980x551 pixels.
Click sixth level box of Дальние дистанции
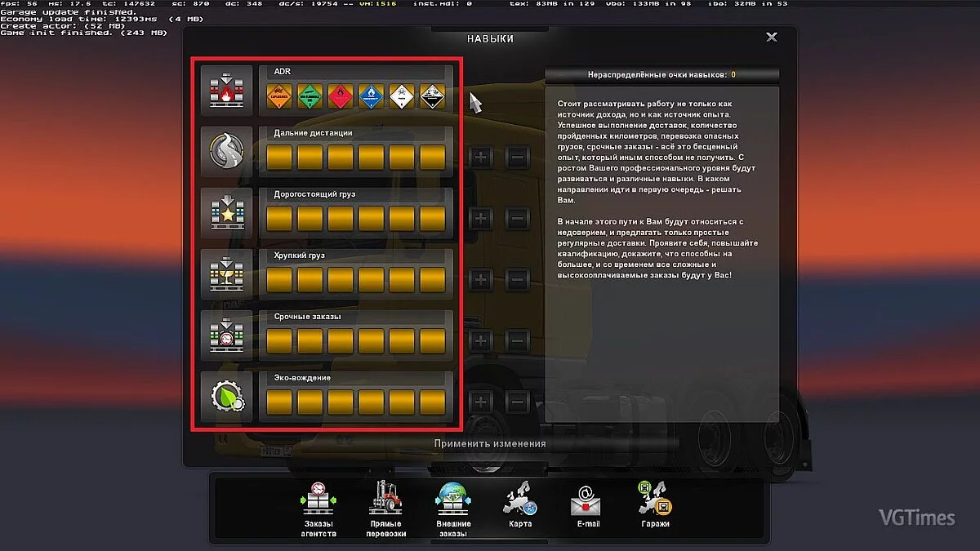point(433,158)
